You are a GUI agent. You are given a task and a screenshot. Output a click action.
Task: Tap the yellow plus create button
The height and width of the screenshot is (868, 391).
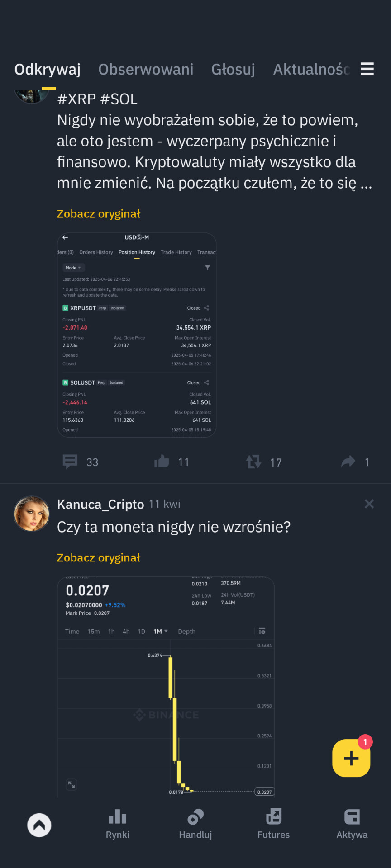click(351, 758)
